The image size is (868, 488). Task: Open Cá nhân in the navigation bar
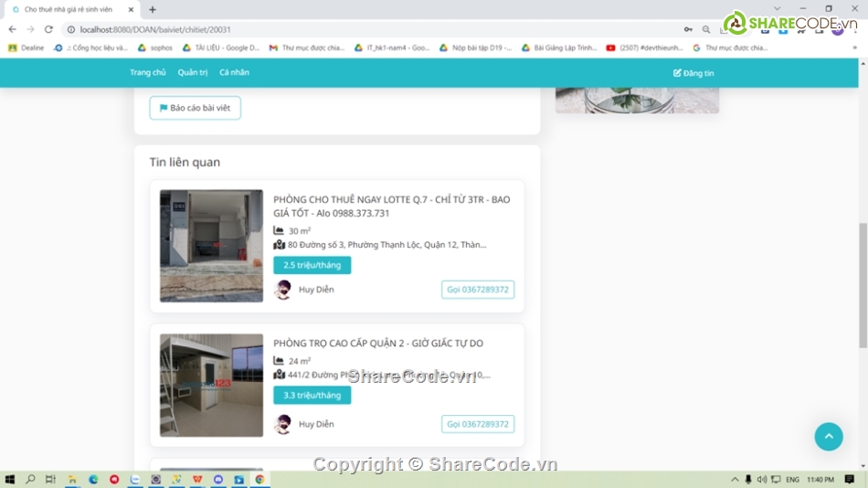point(234,72)
